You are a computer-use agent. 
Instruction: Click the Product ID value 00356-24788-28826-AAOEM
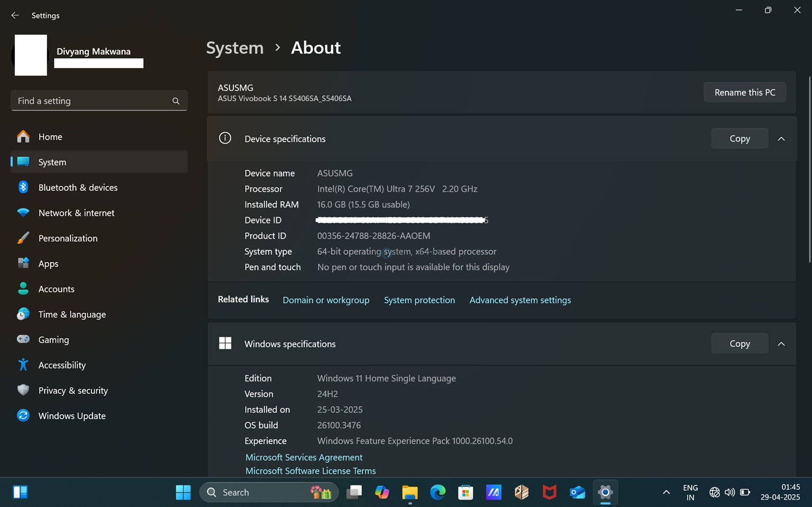click(x=373, y=236)
